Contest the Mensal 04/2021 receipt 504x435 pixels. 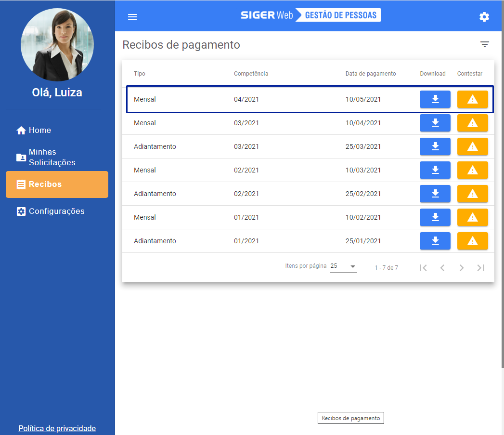[x=472, y=99]
